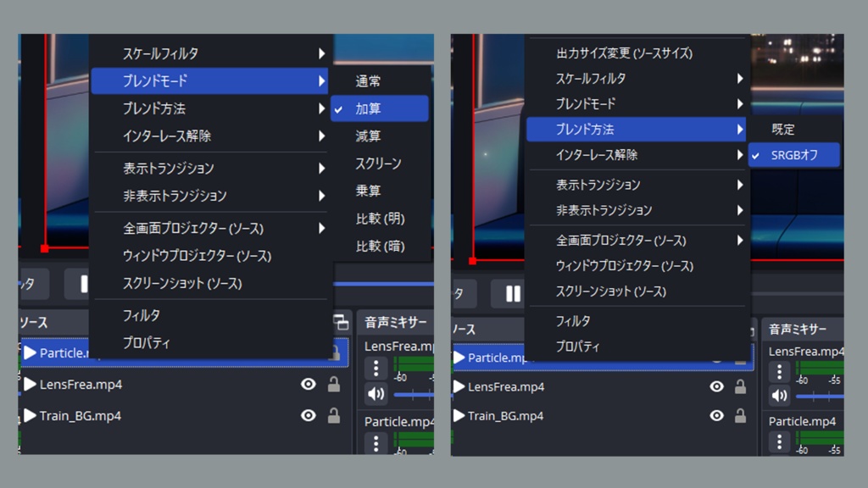868x488 pixels.
Task: Choose 比較 (暗) blend mode
Action: (380, 246)
